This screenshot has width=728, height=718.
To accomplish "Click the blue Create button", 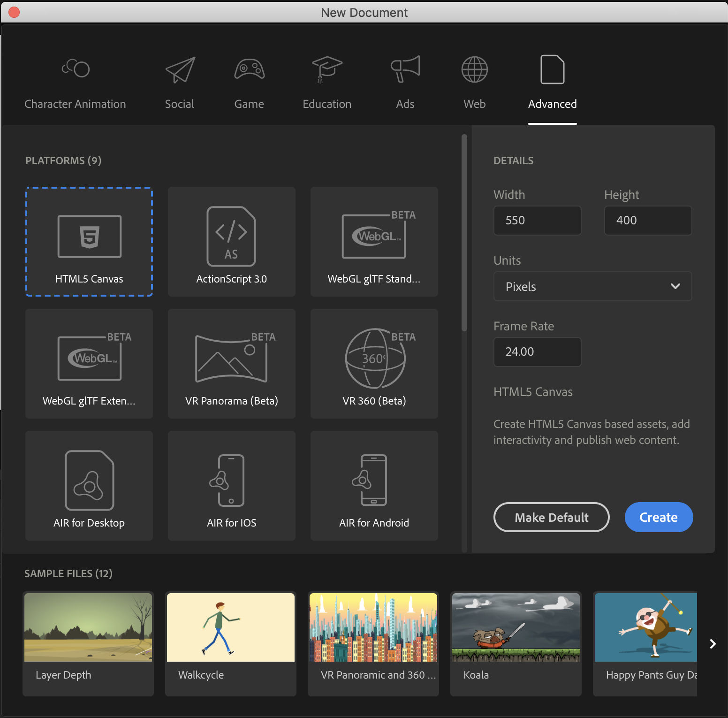I will 659,517.
